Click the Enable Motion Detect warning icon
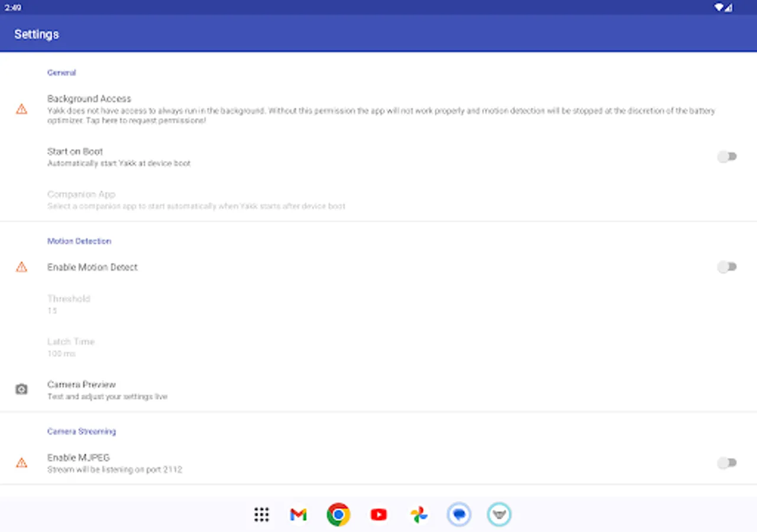757x532 pixels. click(21, 267)
